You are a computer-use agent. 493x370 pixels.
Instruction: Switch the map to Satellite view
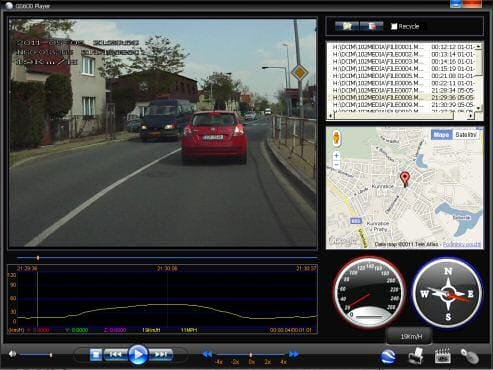465,135
